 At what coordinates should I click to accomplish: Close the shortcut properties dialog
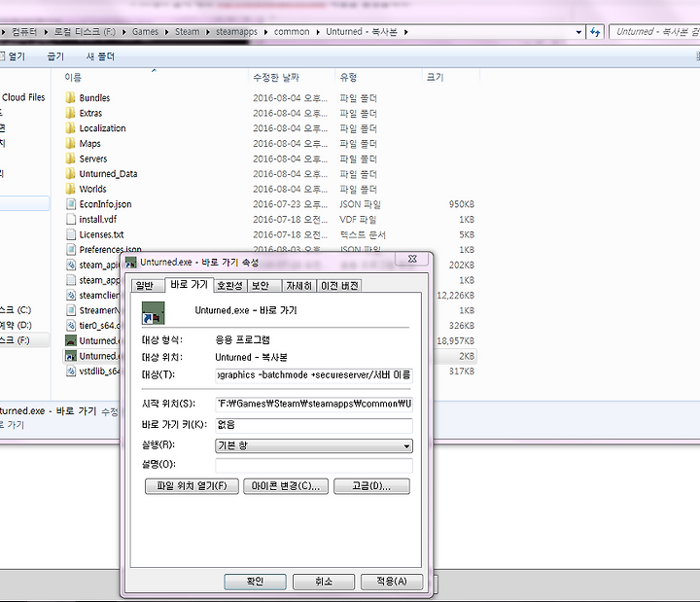[412, 259]
